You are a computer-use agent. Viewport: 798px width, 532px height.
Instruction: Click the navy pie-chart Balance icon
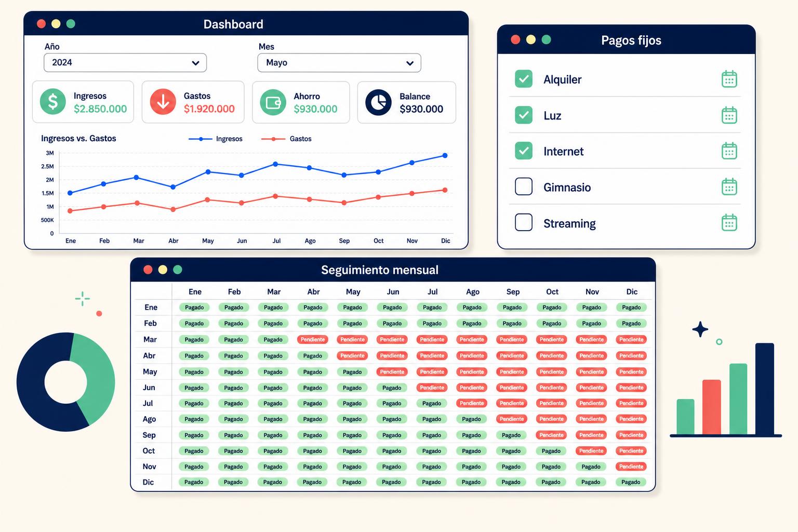click(378, 102)
